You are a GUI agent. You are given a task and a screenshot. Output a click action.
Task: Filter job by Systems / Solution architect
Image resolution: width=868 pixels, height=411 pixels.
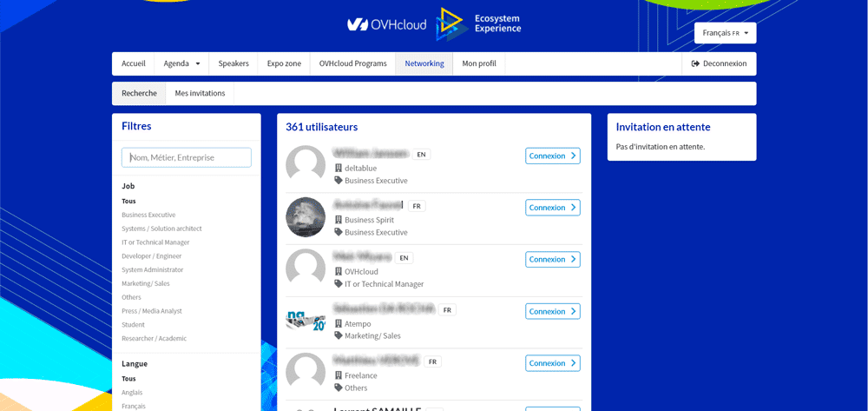click(x=161, y=229)
